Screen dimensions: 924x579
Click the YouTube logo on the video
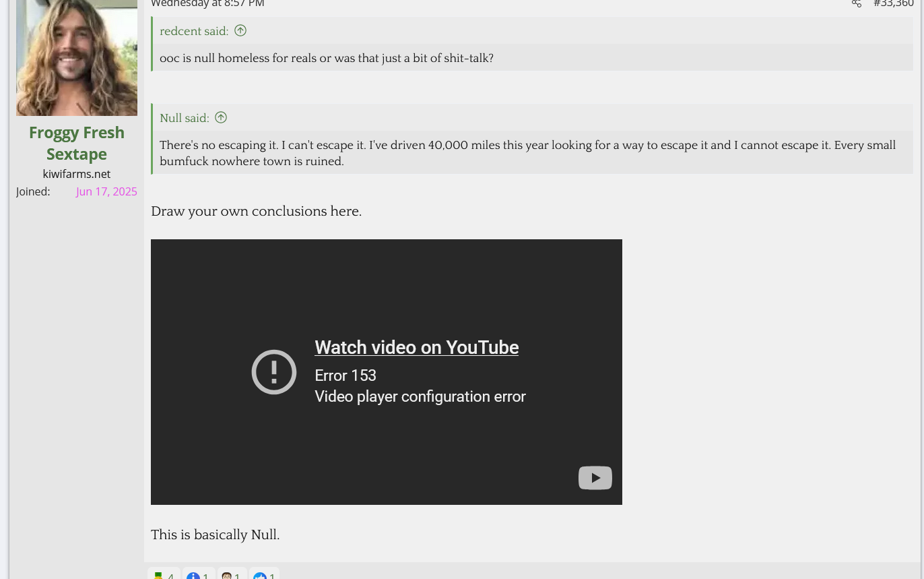coord(595,478)
